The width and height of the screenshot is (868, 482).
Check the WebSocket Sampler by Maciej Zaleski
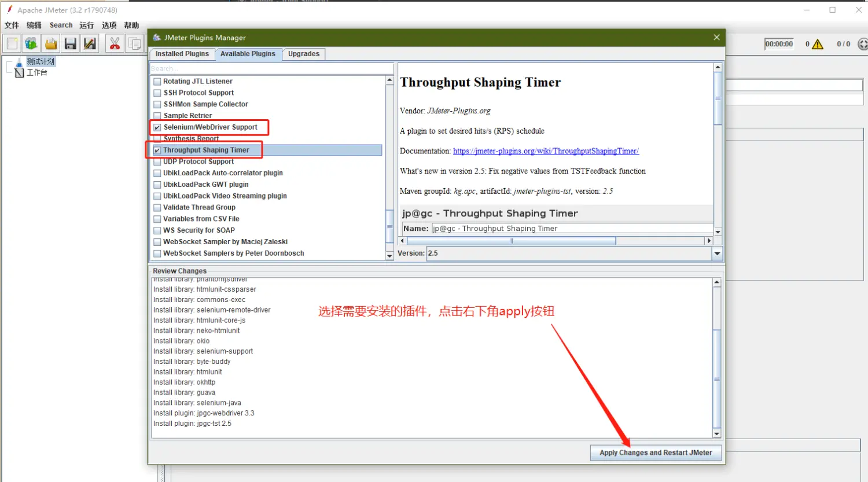click(157, 241)
